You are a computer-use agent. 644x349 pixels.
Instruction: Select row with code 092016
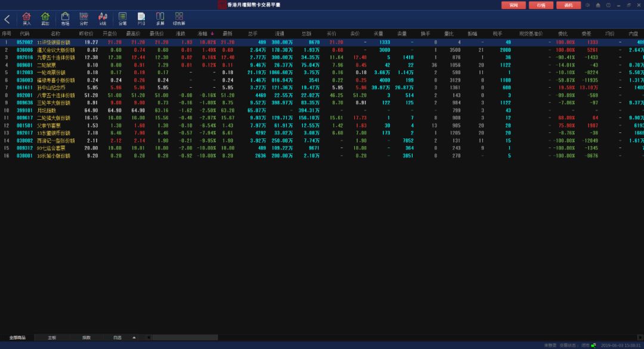[x=322, y=57]
